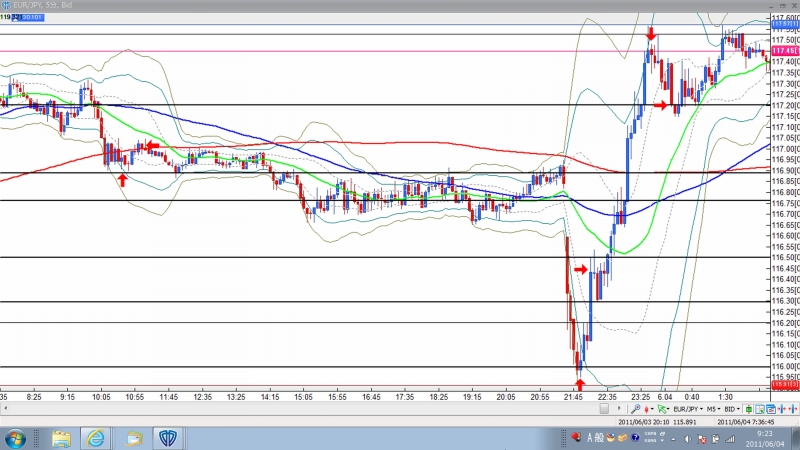This screenshot has height=450, width=800.
Task: Click the blue shield trading app taskbar icon
Action: click(168, 439)
